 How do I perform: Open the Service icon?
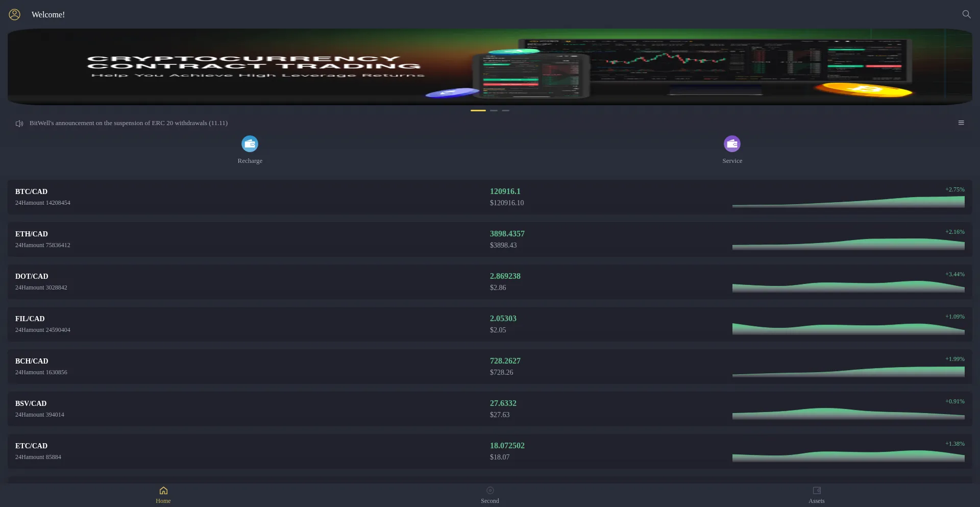point(732,144)
